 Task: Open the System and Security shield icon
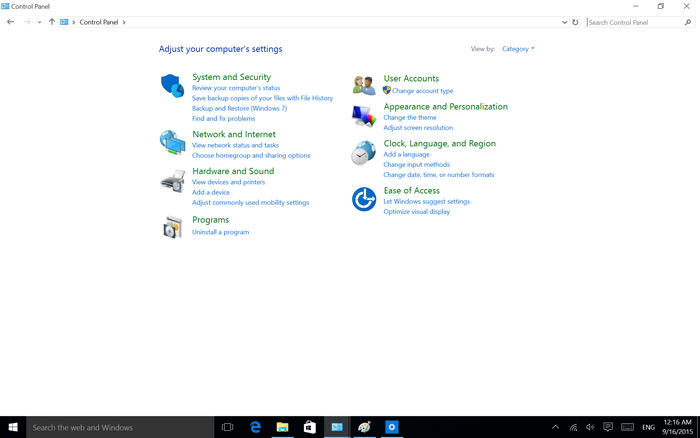[x=172, y=86]
